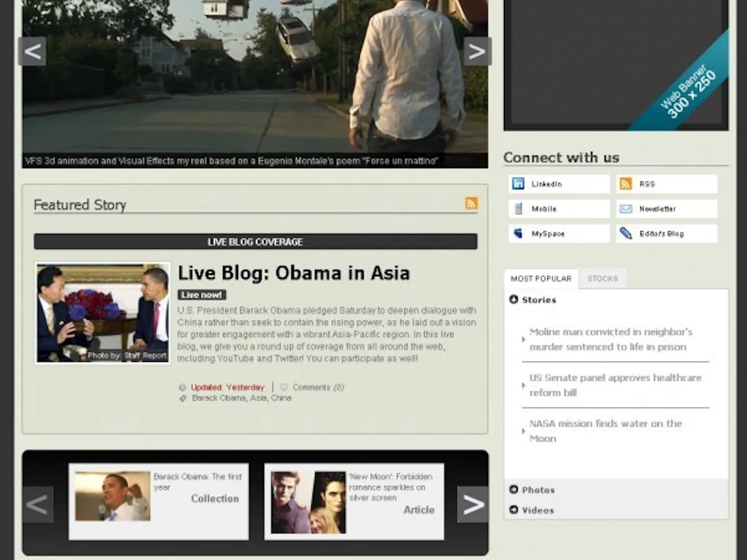This screenshot has height=560, width=747.
Task: Open the Newsletter signup icon
Action: point(625,209)
